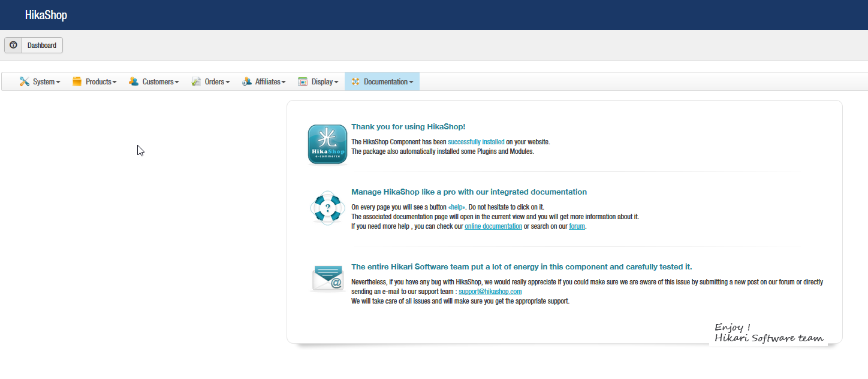Click the Dashboard toolbar button
This screenshot has width=868, height=379.
pos(34,46)
